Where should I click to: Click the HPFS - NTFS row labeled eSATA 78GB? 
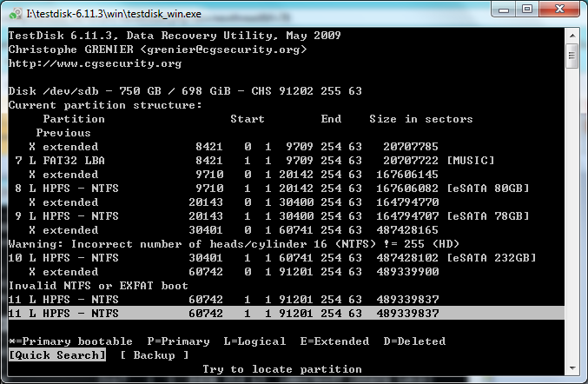268,216
